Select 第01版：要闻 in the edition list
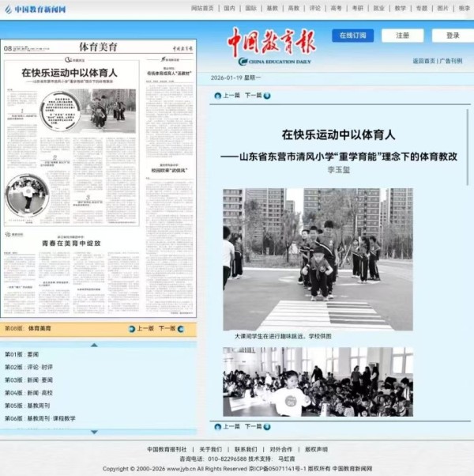Viewport: 474px width, 476px height. 22,354
